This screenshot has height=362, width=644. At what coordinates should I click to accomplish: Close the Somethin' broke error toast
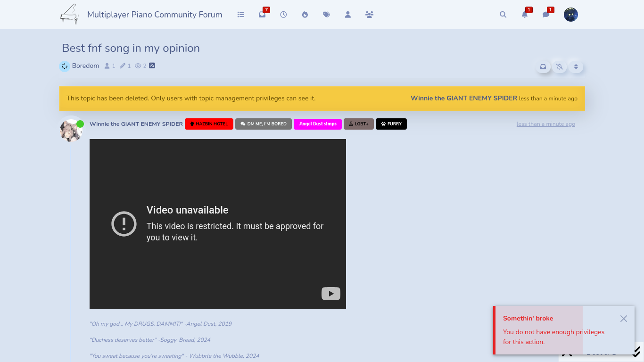pyautogui.click(x=624, y=319)
